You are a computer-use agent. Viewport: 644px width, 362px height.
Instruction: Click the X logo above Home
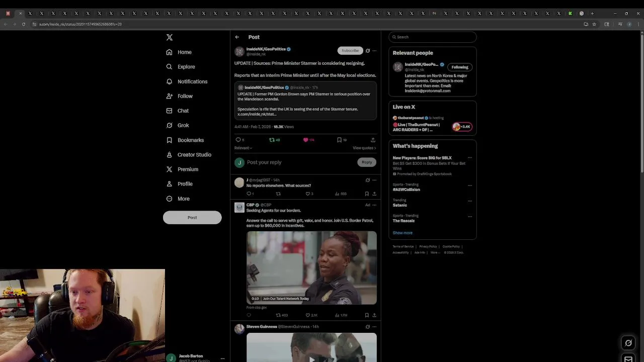tap(170, 37)
